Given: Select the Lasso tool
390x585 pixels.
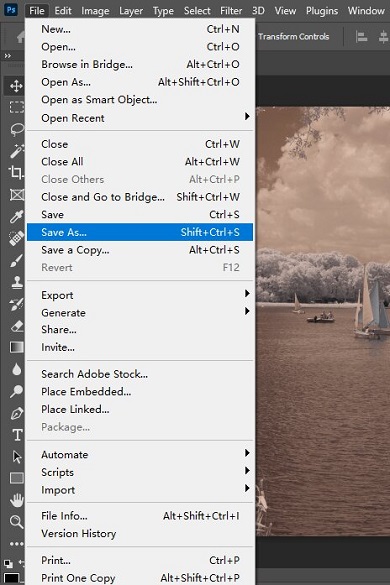Looking at the screenshot, I should coord(16,129).
